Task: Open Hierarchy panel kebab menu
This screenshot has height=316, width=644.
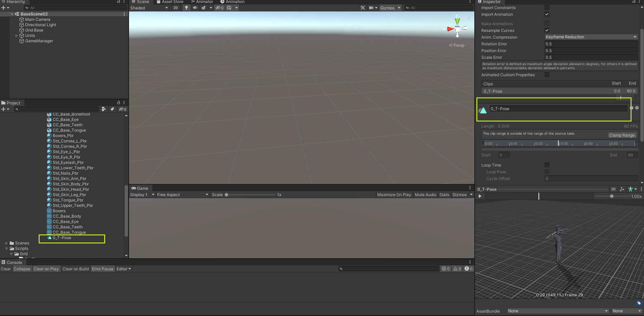Action: (x=124, y=2)
